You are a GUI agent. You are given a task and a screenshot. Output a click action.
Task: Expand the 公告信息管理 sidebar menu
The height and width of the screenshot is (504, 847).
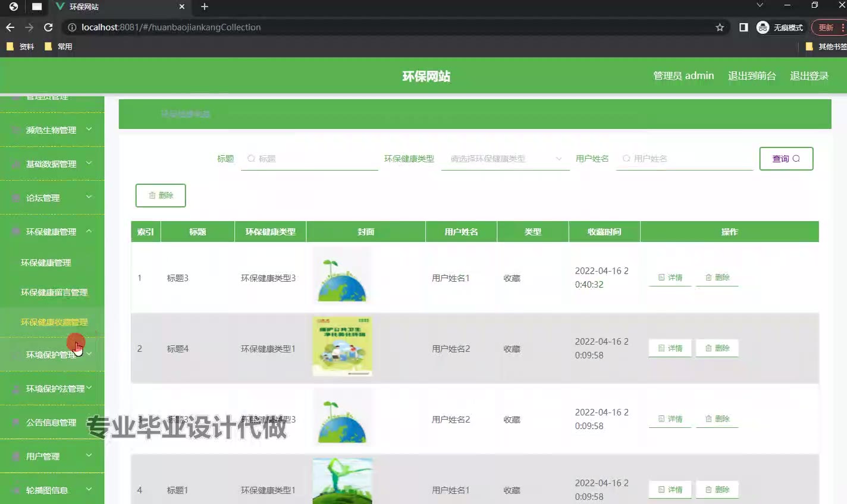52,422
